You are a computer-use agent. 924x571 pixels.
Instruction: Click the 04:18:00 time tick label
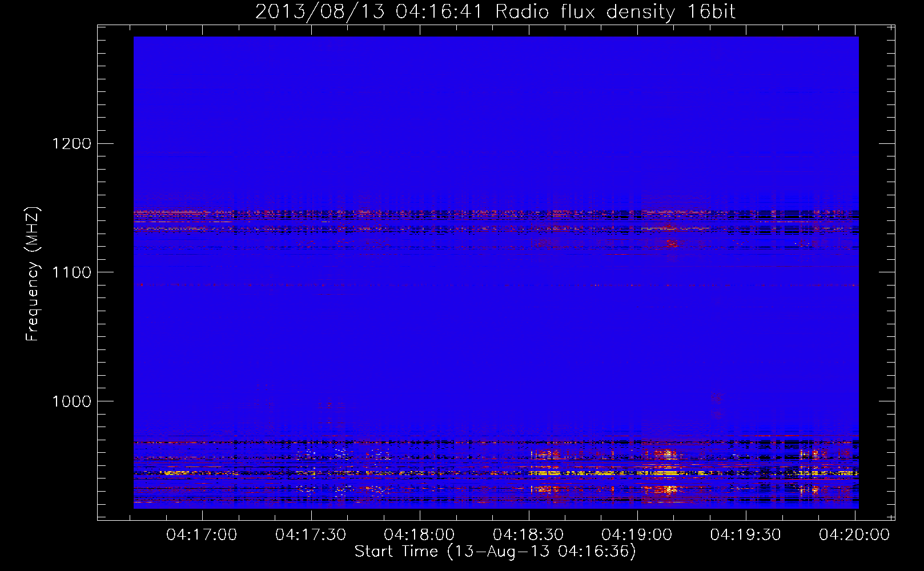[419, 535]
